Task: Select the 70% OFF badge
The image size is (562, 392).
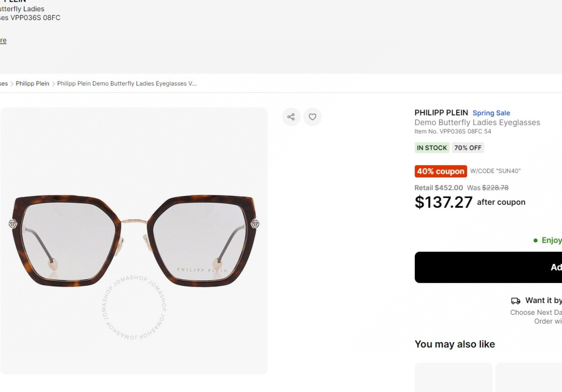Action: [468, 148]
